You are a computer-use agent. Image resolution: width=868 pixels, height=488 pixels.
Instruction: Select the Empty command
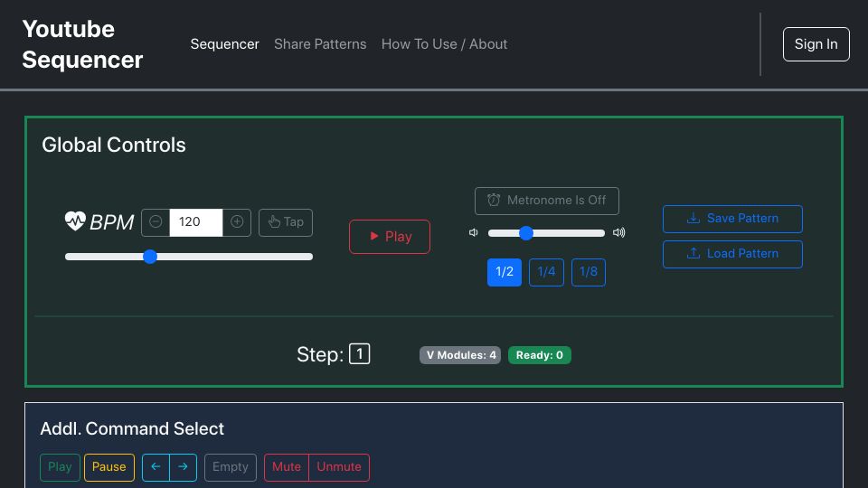click(x=231, y=467)
